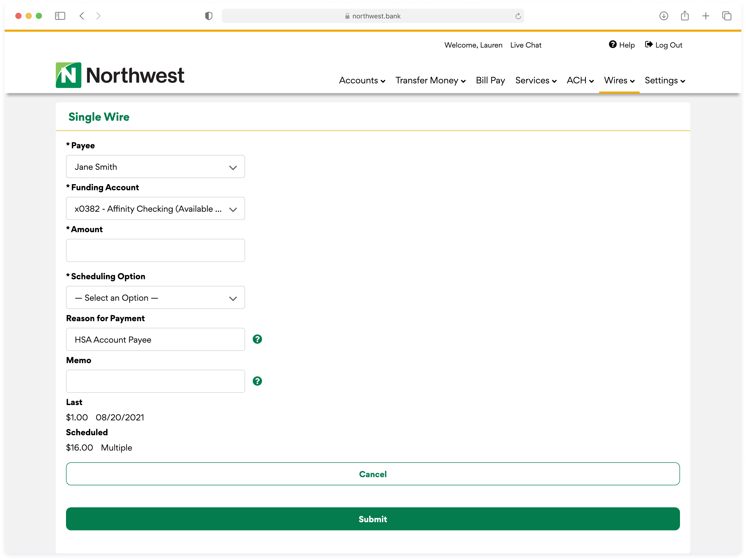746x560 pixels.
Task: Click the help icon next to Memo field
Action: [257, 381]
